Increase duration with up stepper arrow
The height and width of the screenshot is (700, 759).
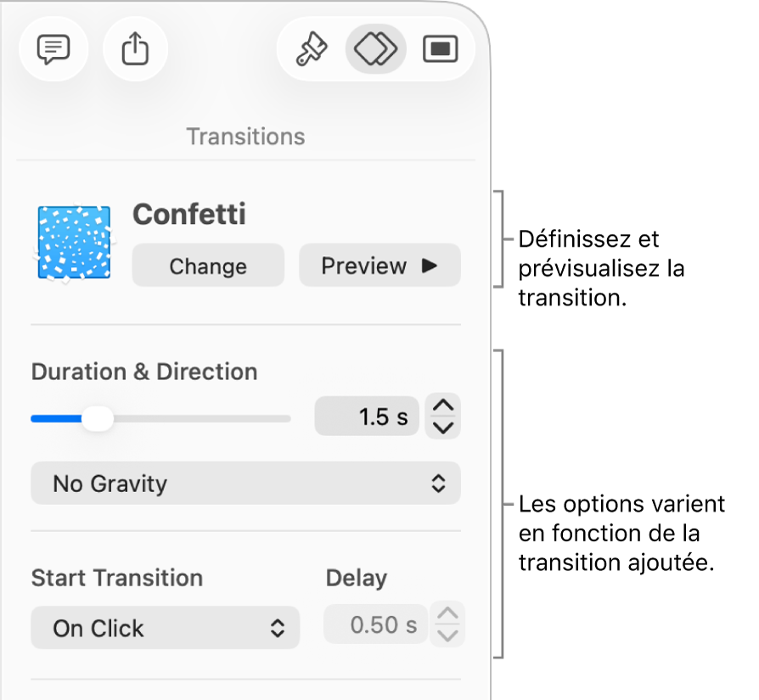click(443, 407)
